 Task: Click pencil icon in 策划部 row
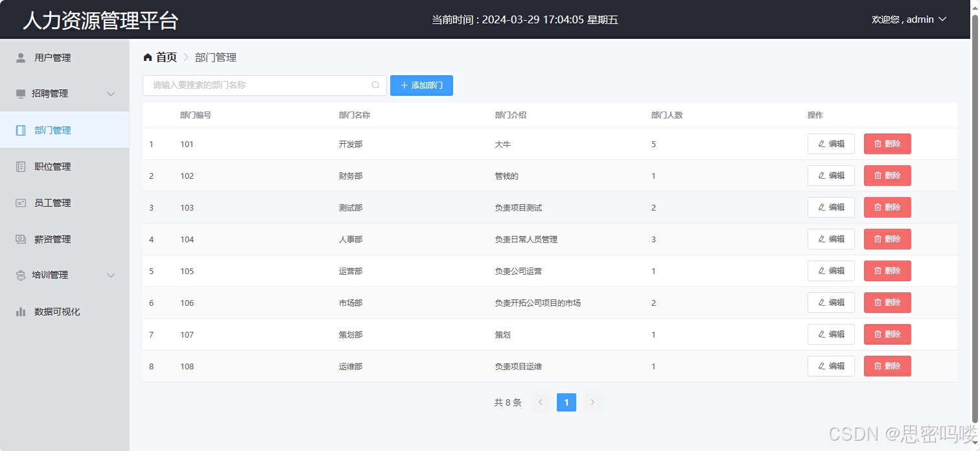coord(822,334)
